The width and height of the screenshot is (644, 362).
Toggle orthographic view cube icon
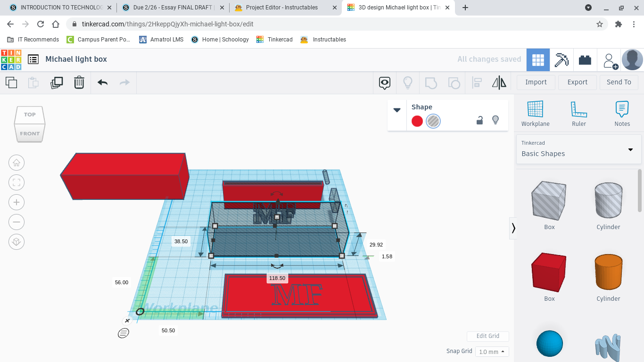tap(17, 242)
